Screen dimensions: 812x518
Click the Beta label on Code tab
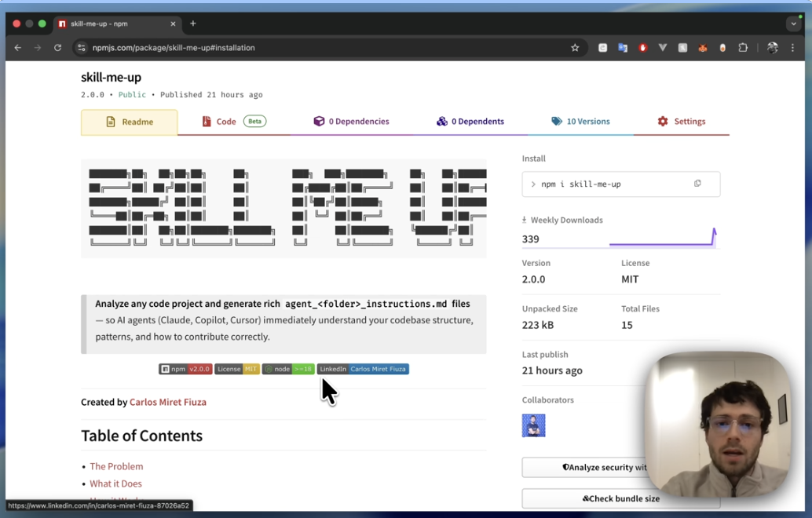[x=254, y=121]
